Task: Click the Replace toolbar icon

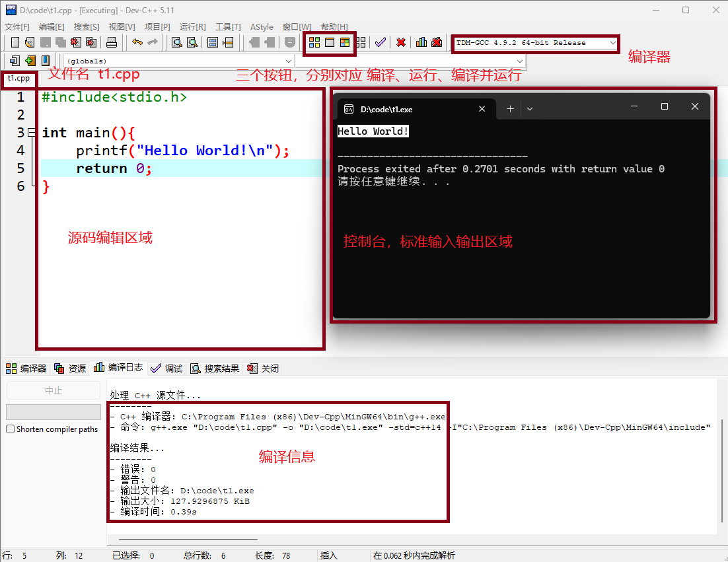Action: click(x=192, y=43)
